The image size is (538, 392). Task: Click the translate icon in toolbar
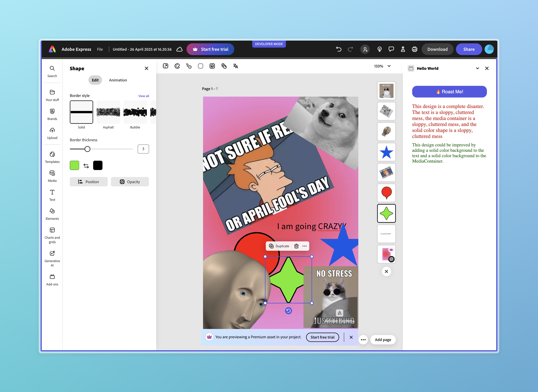click(x=235, y=66)
